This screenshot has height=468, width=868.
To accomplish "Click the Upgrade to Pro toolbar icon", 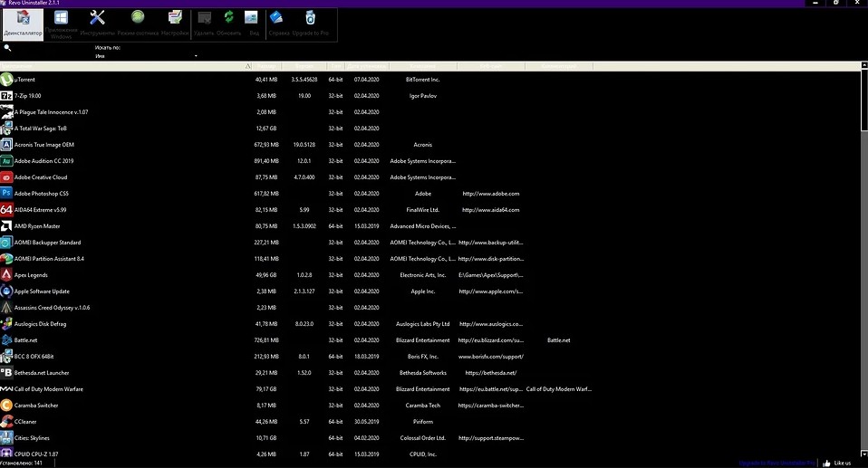I will pyautogui.click(x=310, y=24).
